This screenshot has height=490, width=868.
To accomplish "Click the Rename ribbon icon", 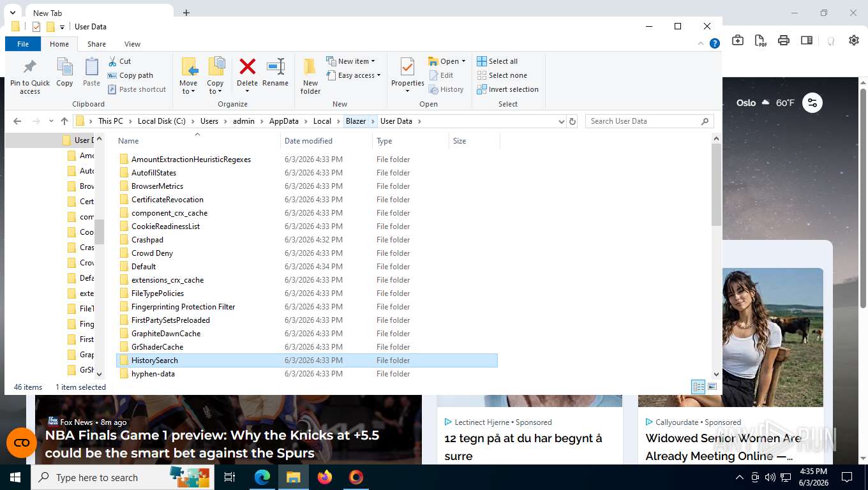I will (275, 73).
